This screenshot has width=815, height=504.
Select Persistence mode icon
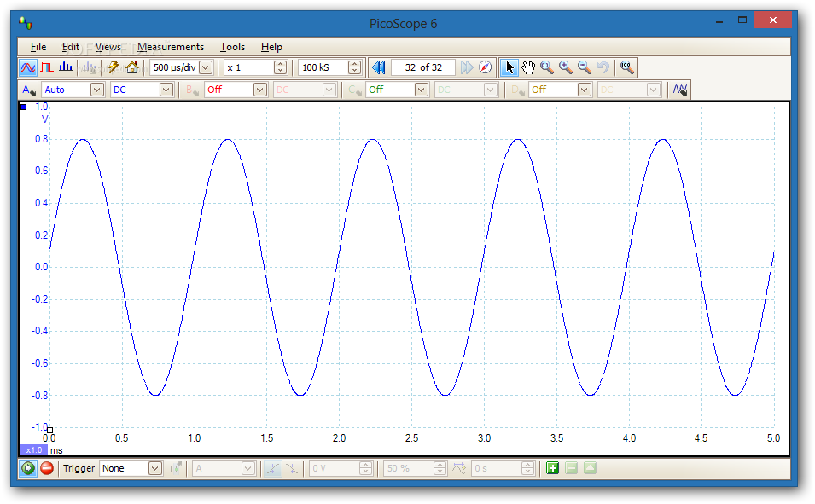click(x=47, y=67)
